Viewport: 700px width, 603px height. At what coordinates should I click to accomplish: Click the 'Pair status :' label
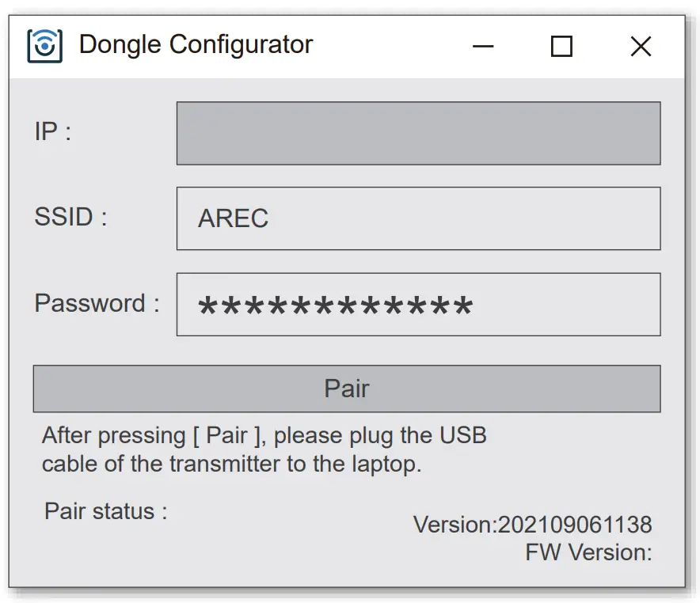click(105, 511)
